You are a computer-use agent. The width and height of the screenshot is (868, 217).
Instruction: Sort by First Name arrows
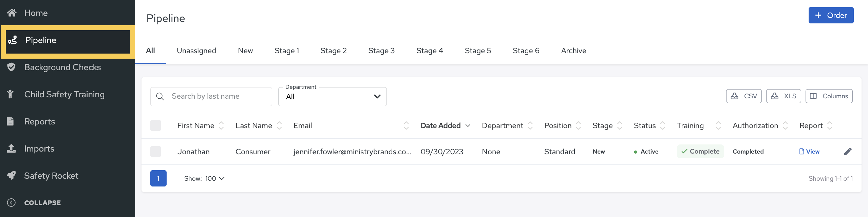coord(221,126)
